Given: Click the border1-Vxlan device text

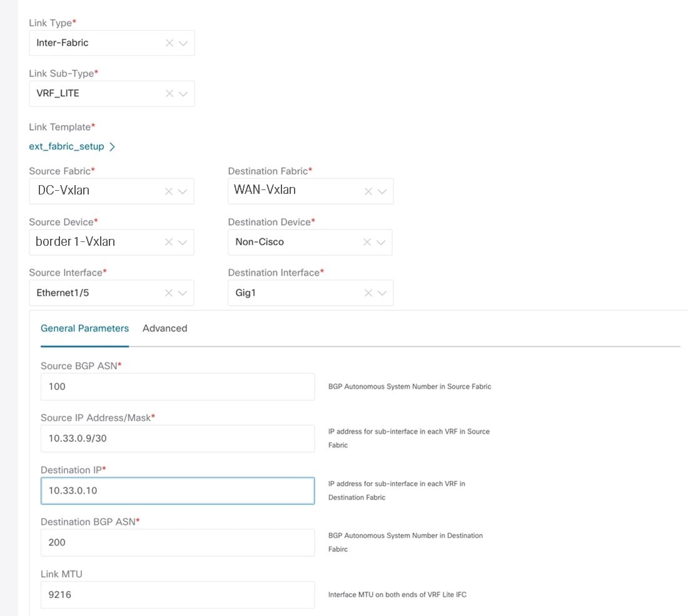Looking at the screenshot, I should [x=75, y=241].
